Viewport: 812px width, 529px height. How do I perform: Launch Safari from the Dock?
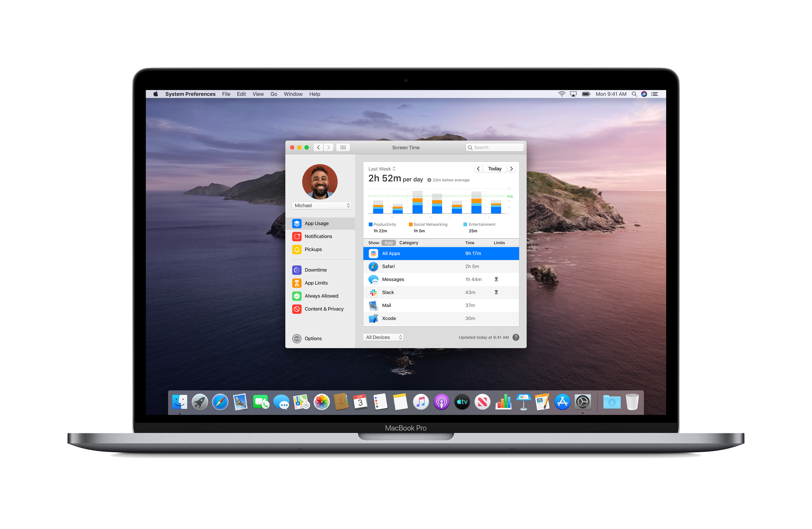click(220, 402)
